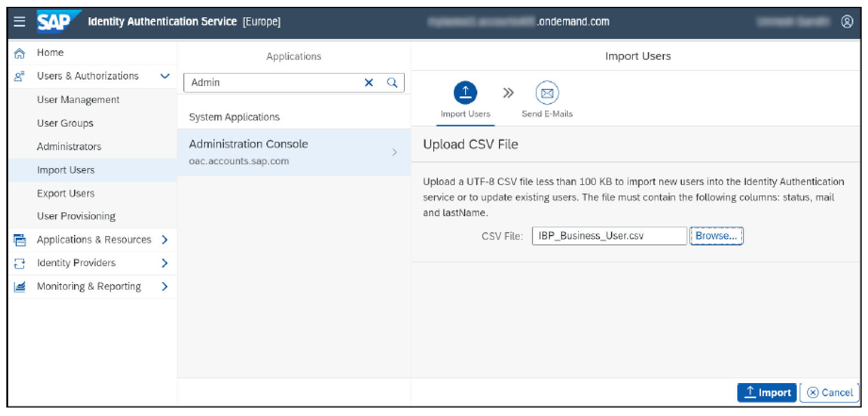
Task: Open the hamburger navigation menu
Action: tap(19, 21)
